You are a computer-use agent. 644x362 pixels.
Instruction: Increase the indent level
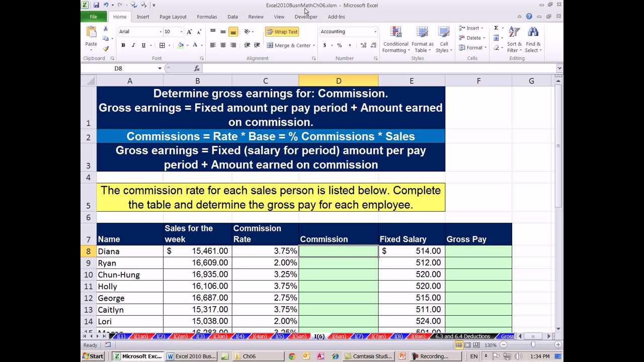click(257, 45)
